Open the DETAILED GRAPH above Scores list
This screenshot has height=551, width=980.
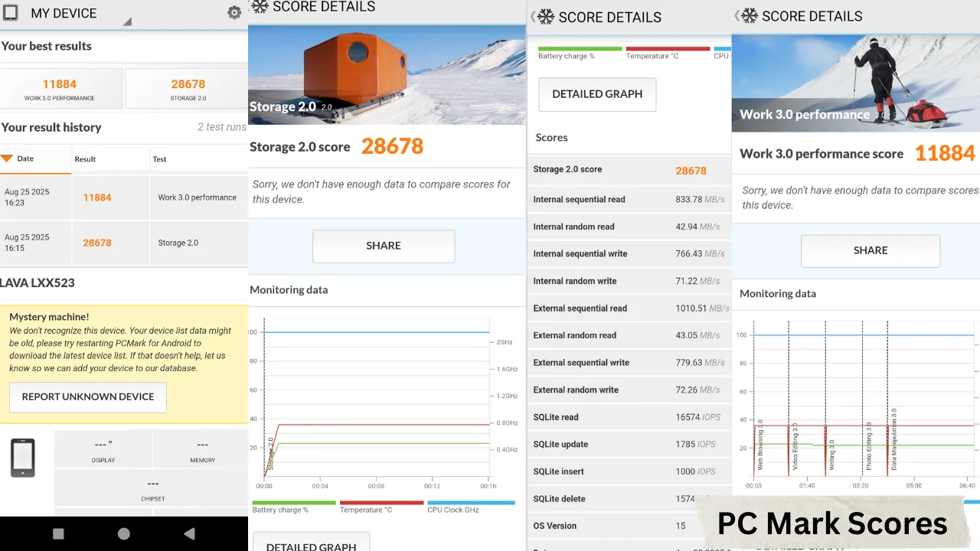(597, 94)
